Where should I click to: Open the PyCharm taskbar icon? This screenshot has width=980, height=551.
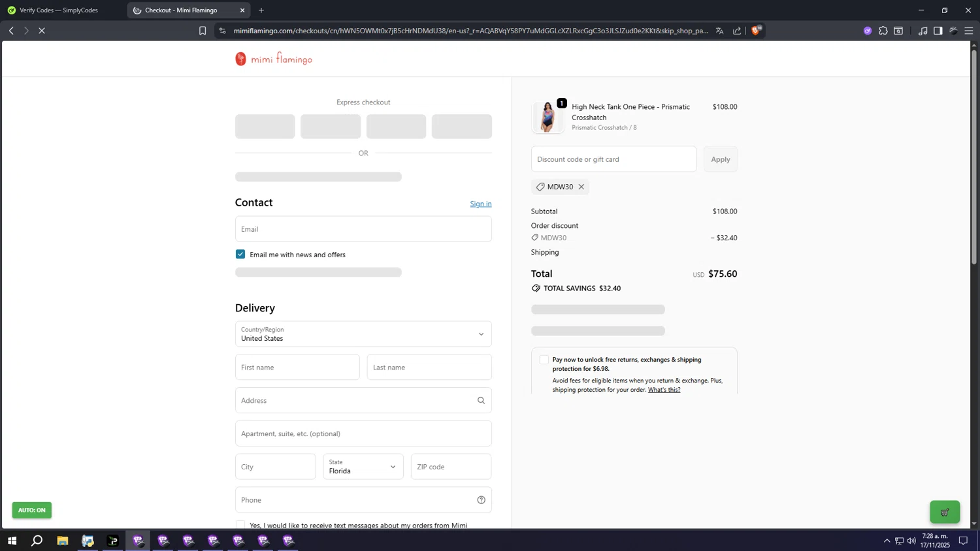click(113, 541)
